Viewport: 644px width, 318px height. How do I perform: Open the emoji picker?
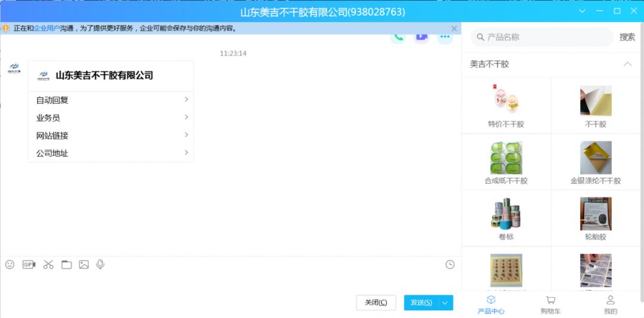[10, 264]
